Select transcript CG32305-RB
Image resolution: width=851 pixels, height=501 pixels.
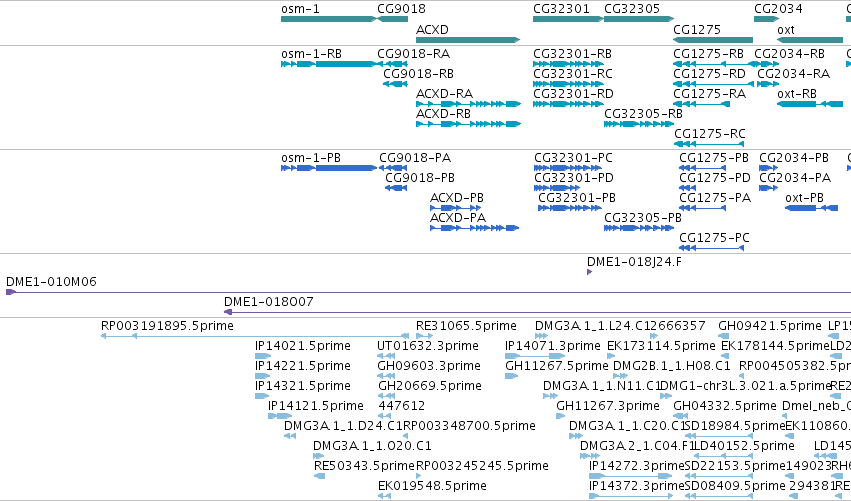(x=639, y=124)
